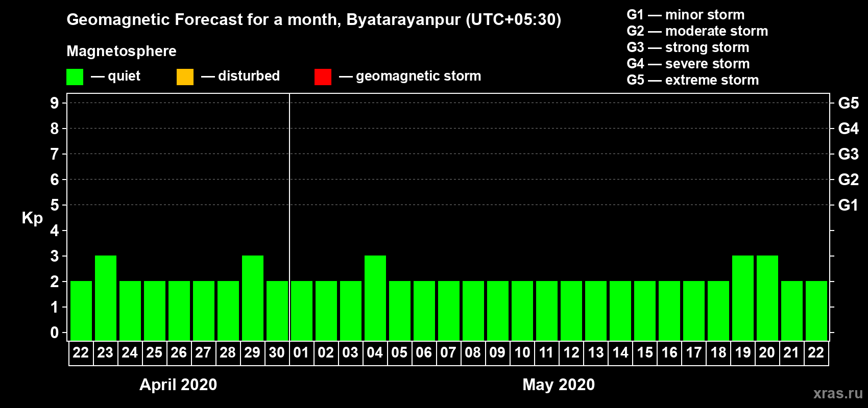Click date label 26 in April

[x=179, y=352]
